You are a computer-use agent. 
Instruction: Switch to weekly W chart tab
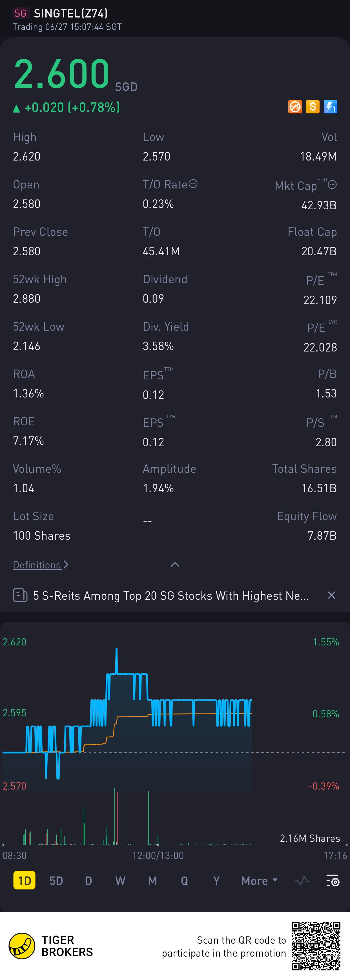click(x=120, y=880)
